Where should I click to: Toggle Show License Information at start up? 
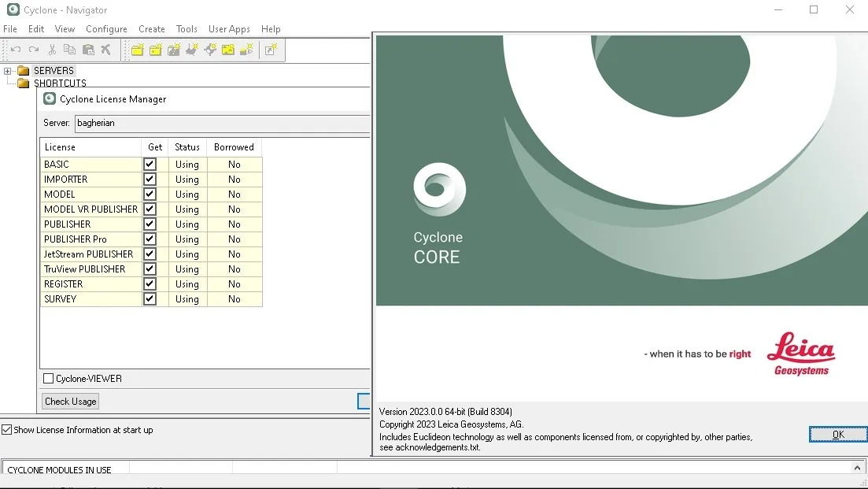[x=6, y=430]
